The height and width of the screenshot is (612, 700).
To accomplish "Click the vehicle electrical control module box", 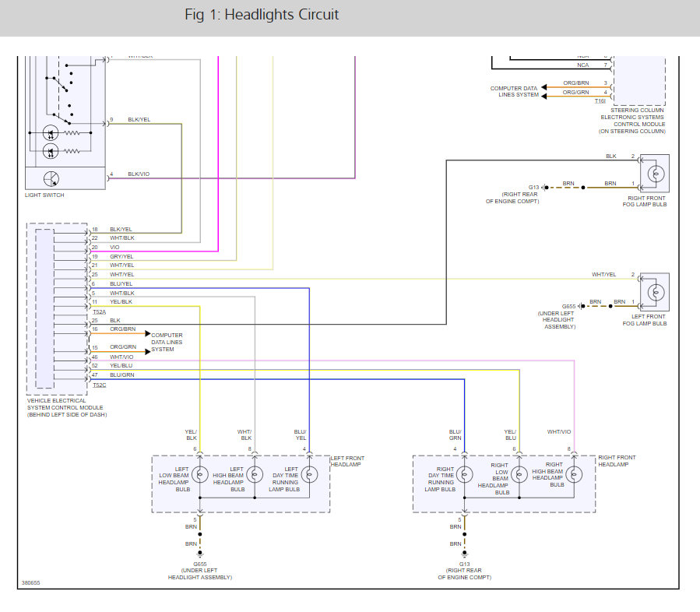I will (x=57, y=309).
